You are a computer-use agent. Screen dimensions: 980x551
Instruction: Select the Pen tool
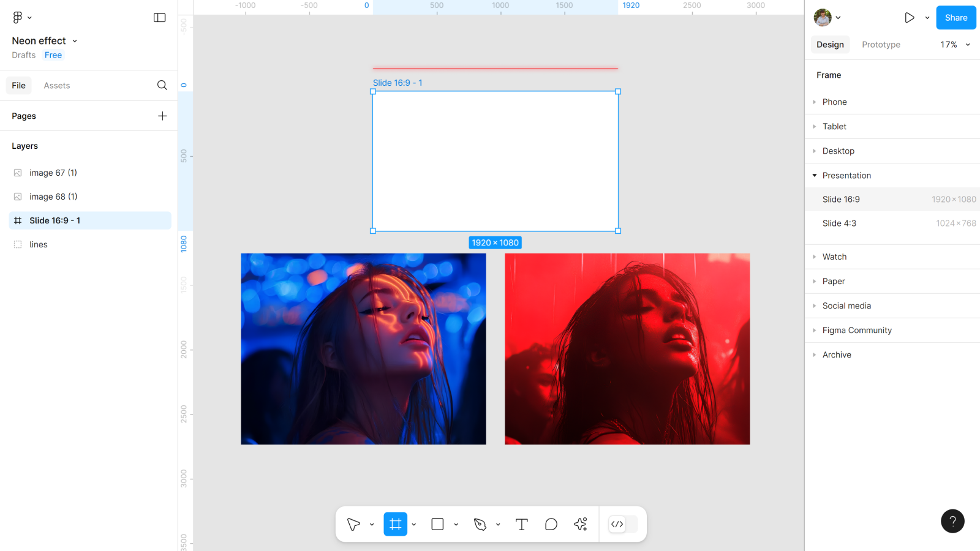tap(480, 524)
